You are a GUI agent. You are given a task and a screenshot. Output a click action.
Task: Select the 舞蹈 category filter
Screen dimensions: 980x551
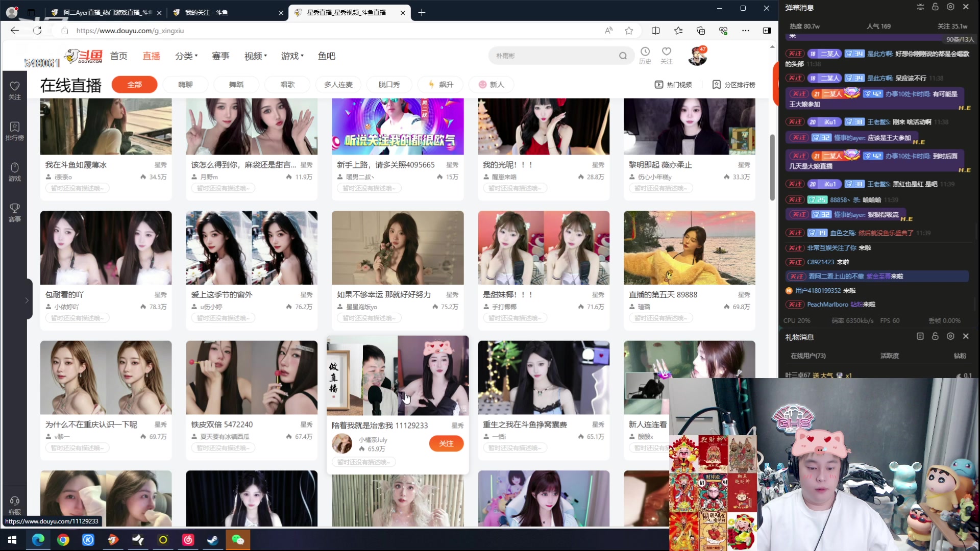click(x=236, y=85)
